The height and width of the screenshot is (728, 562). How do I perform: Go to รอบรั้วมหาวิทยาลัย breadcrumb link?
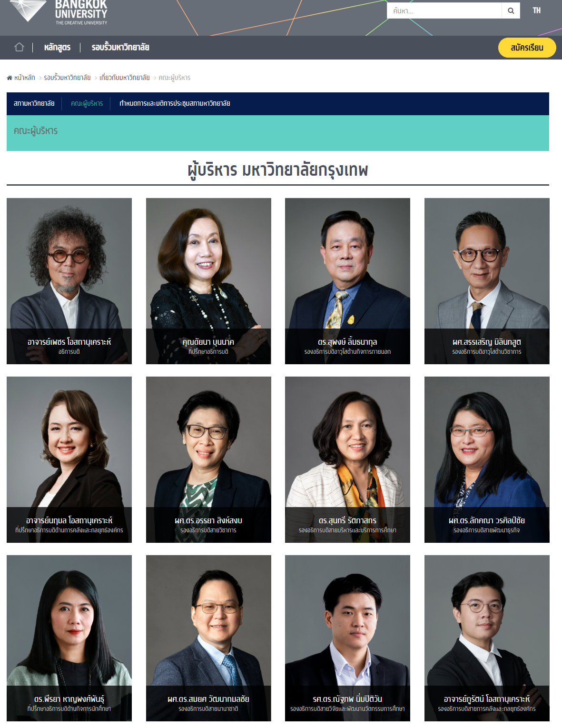[67, 78]
